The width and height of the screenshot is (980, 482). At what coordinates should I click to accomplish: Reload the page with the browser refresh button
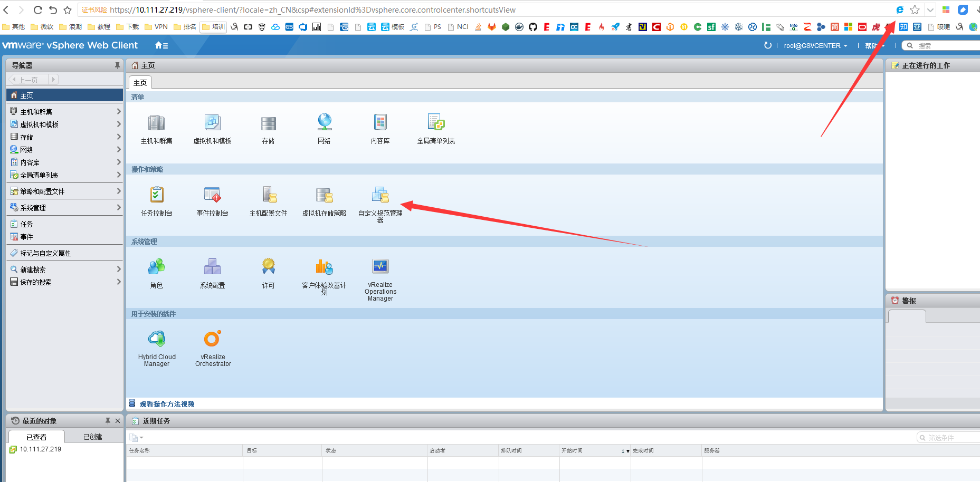(x=38, y=9)
